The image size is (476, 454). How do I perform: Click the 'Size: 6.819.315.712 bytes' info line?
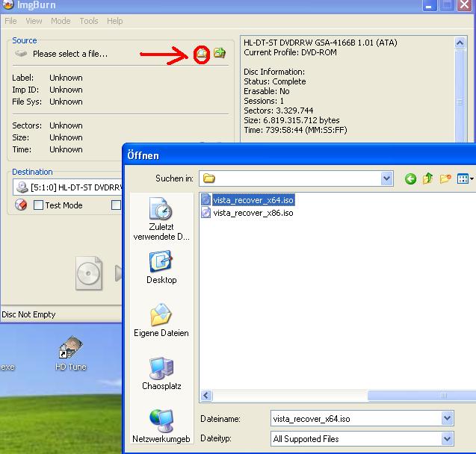pyautogui.click(x=291, y=120)
